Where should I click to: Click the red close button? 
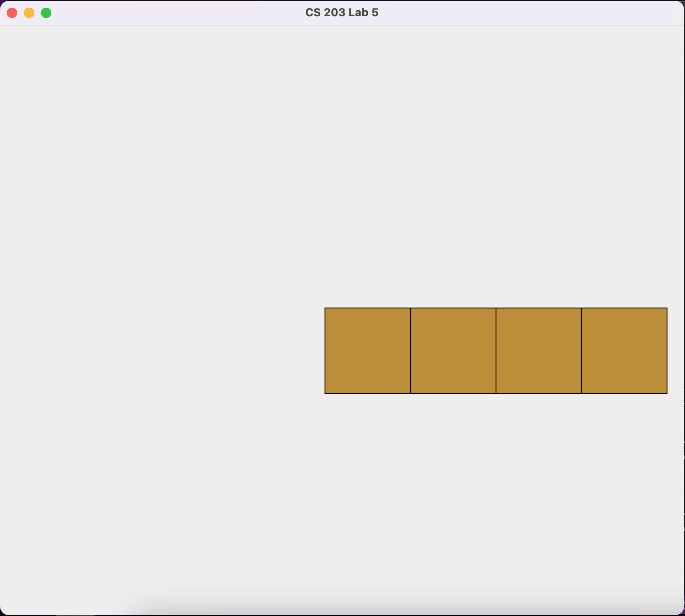coord(12,13)
